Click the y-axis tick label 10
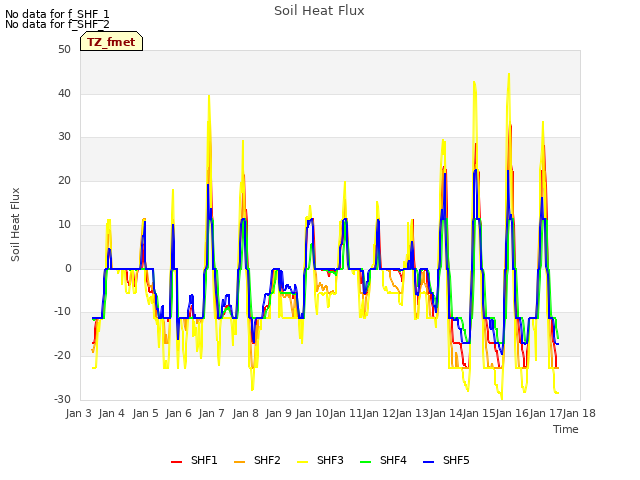Image resolution: width=640 pixels, height=480 pixels. [x=64, y=224]
